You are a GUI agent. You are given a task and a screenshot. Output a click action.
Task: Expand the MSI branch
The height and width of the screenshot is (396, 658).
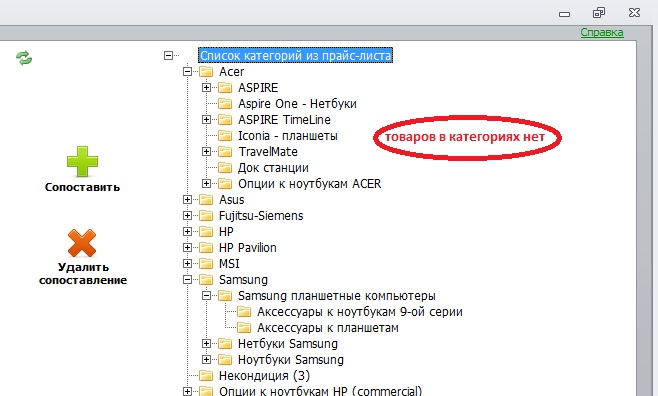187,263
